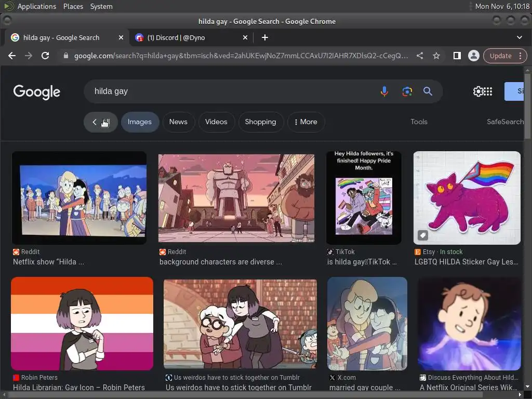Viewport: 532px width, 399px height.
Task: Open the X.com hugging couple thumbnail
Action: tap(367, 323)
